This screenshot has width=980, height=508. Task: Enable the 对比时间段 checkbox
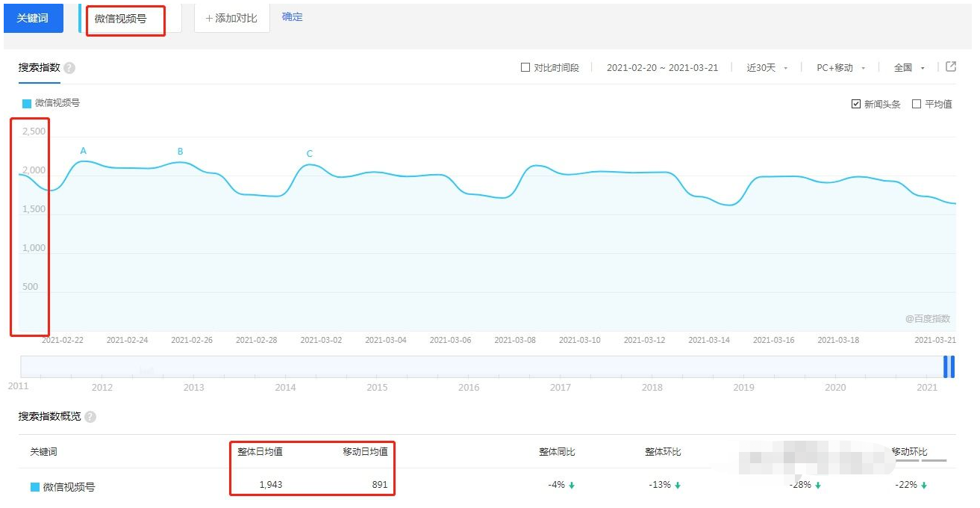525,67
